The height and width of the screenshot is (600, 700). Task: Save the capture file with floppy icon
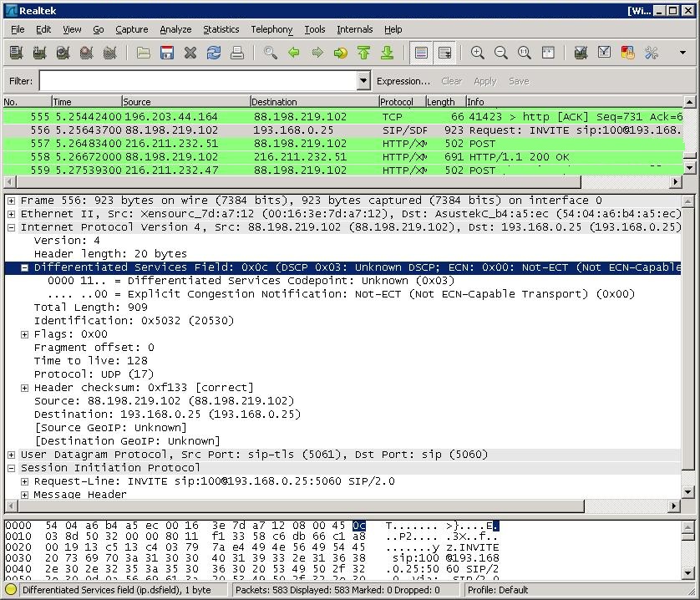tap(167, 53)
